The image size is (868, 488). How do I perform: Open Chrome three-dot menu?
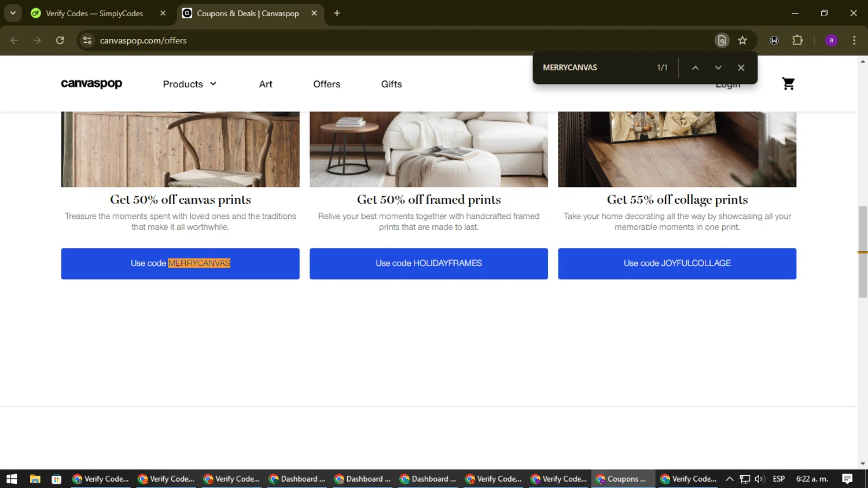pyautogui.click(x=854, y=41)
